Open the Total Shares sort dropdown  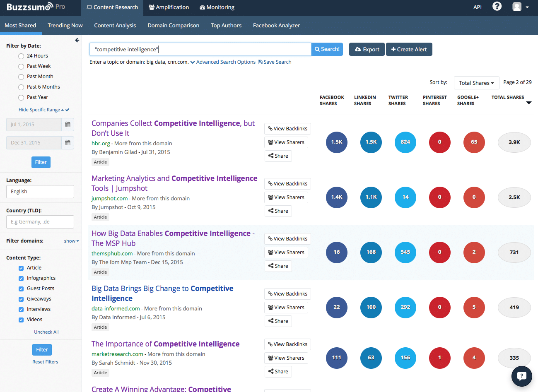click(476, 83)
